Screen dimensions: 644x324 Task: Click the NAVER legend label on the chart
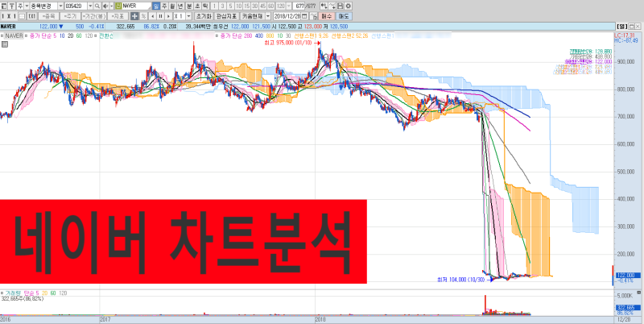coord(14,36)
